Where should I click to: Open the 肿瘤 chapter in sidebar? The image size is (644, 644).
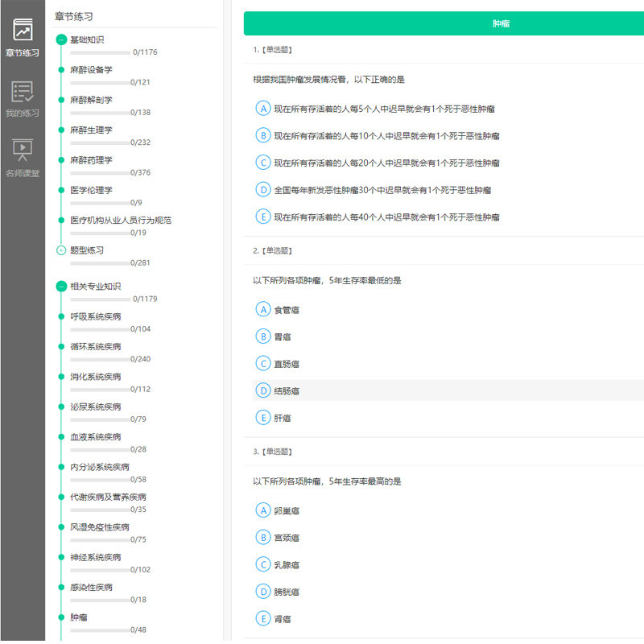[78, 617]
